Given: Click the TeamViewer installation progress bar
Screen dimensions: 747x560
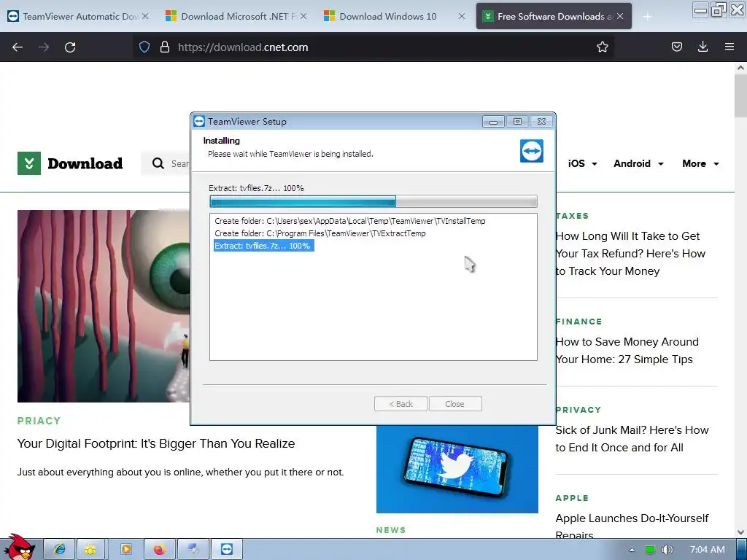Looking at the screenshot, I should [373, 201].
